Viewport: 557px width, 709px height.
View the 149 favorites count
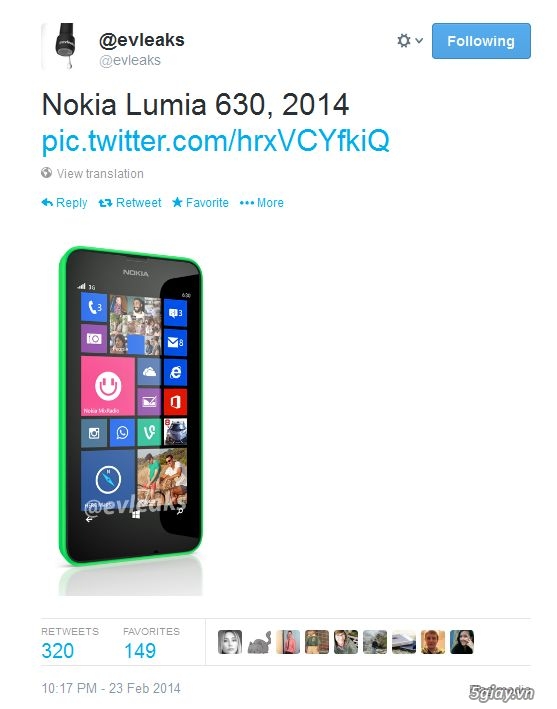140,651
